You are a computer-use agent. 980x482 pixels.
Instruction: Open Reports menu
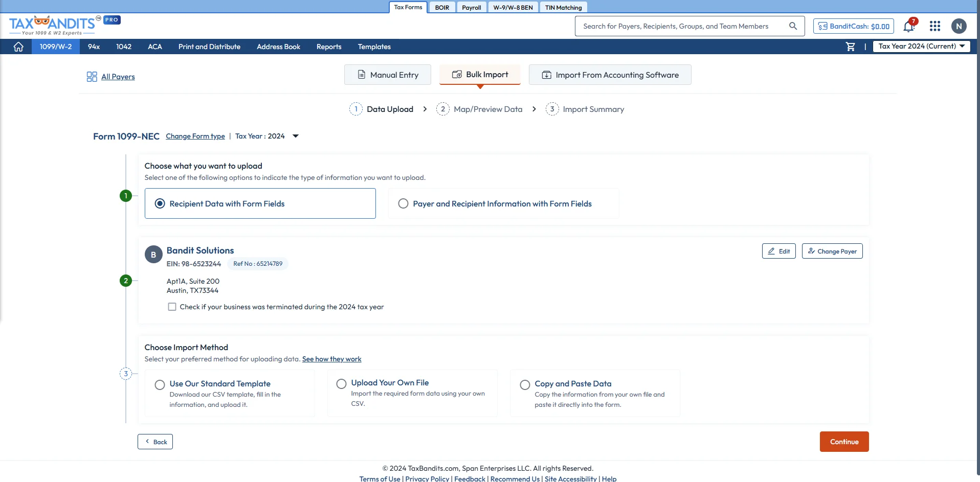(329, 47)
